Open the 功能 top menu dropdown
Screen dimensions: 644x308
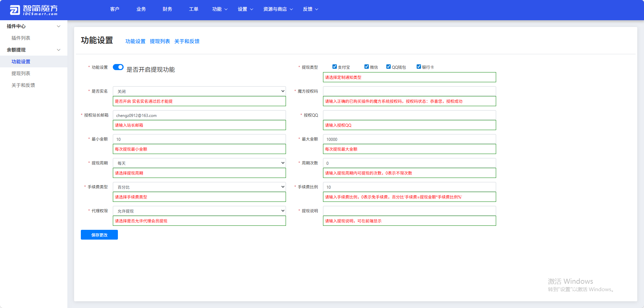pos(220,9)
